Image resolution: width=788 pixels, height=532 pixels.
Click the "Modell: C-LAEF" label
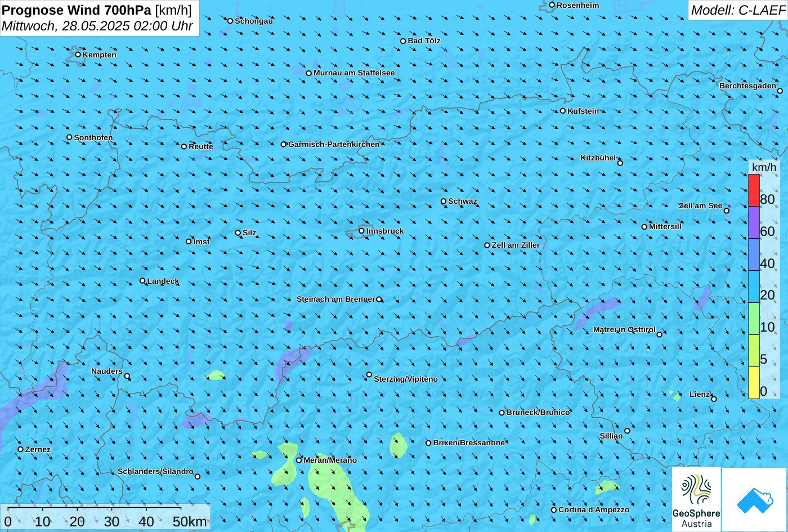point(737,10)
